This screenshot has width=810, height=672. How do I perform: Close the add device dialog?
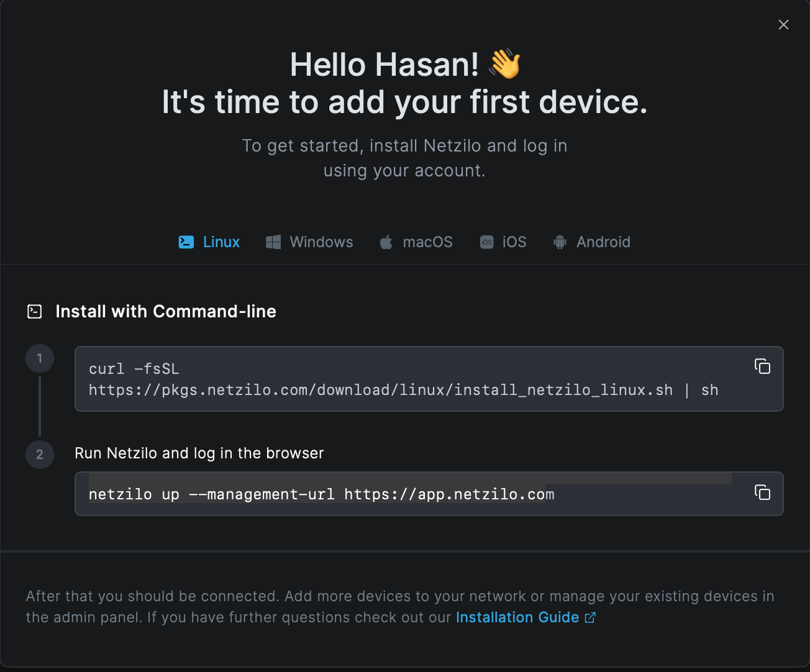[784, 24]
